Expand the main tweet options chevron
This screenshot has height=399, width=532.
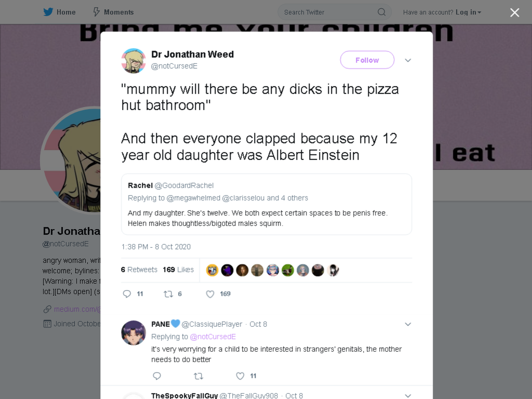[408, 60]
